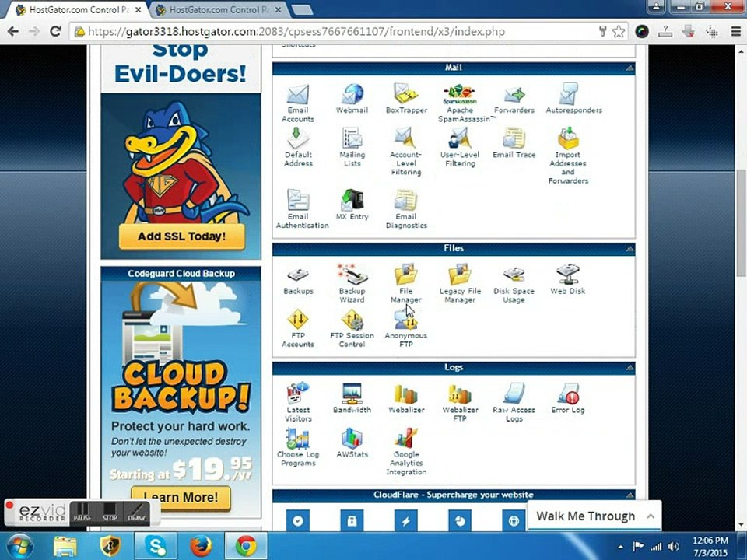Open first CloudFlare checkmark icon
The image size is (747, 560).
(298, 520)
